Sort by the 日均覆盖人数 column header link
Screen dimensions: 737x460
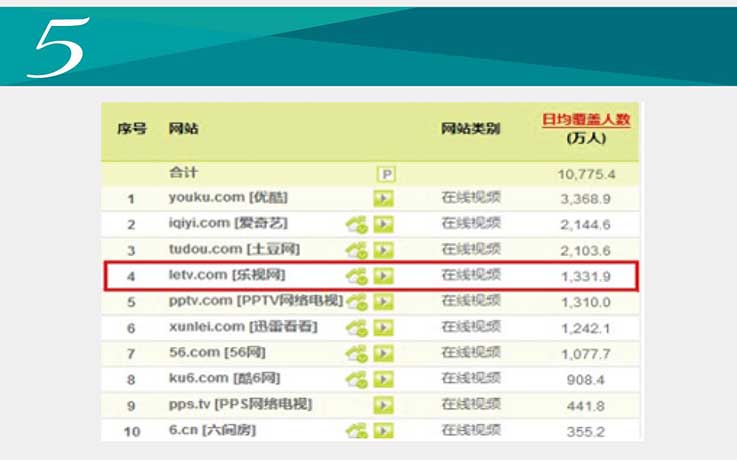(586, 120)
